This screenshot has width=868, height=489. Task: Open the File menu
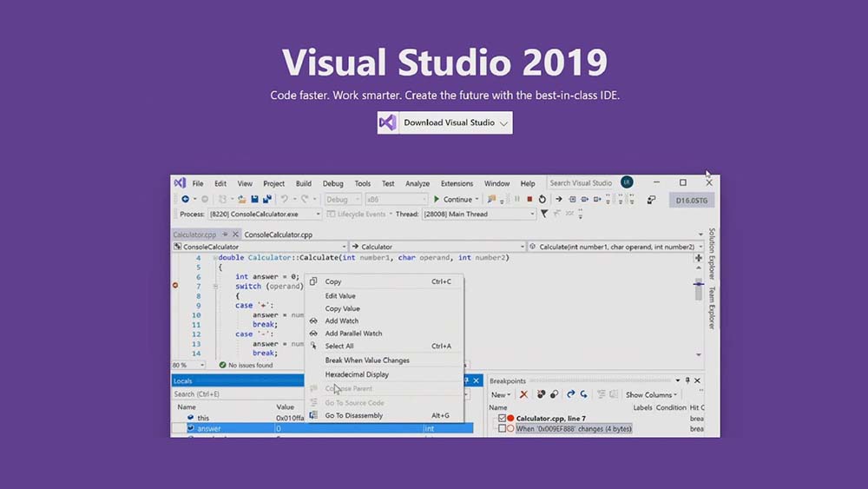click(x=198, y=183)
